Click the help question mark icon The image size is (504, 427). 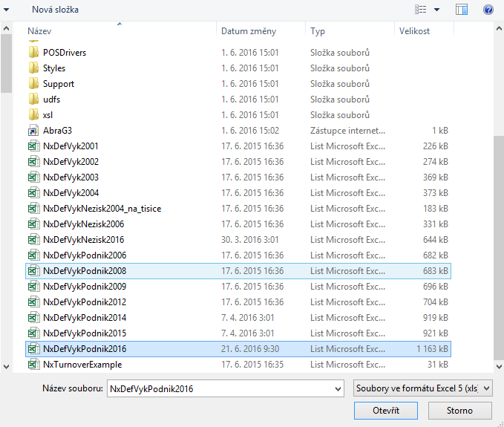(488, 10)
